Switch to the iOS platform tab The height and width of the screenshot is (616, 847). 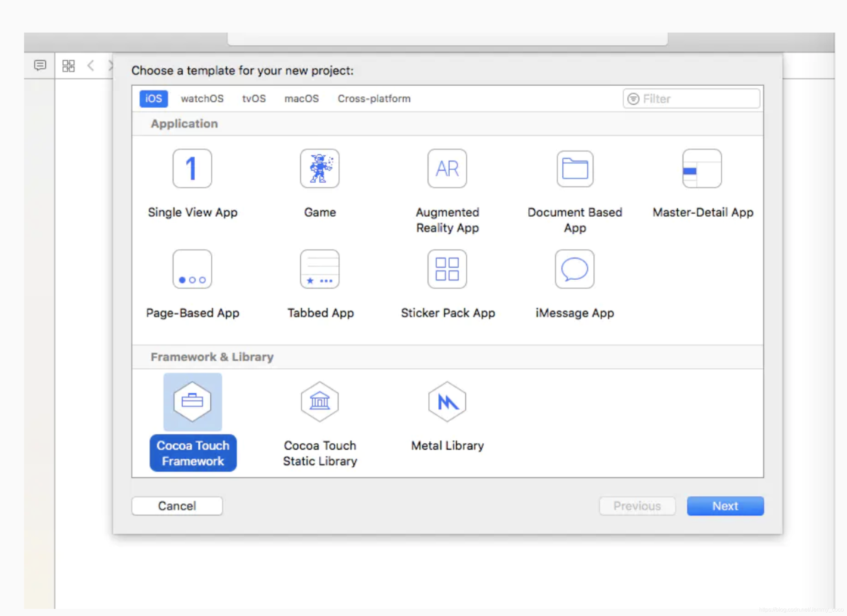pos(153,98)
